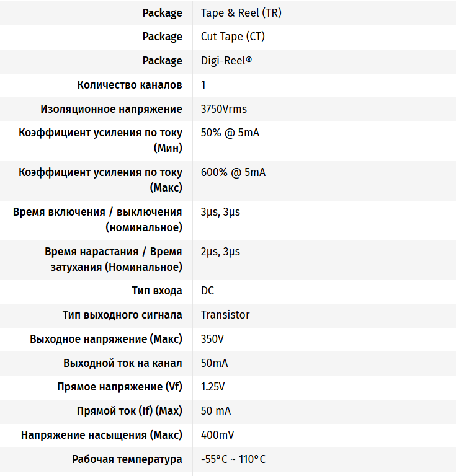
Task: Select the DC input type value
Action: [208, 291]
